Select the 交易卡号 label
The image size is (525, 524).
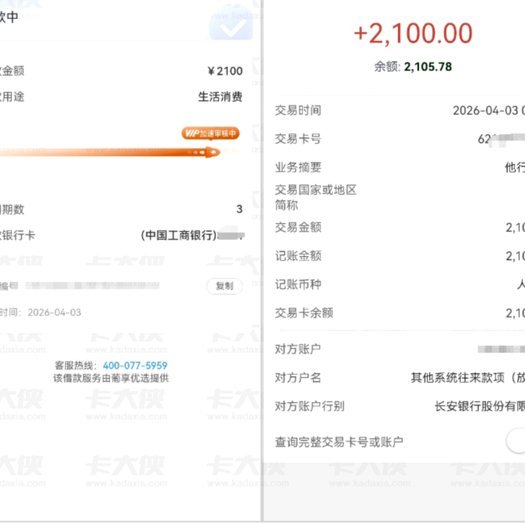click(x=298, y=139)
